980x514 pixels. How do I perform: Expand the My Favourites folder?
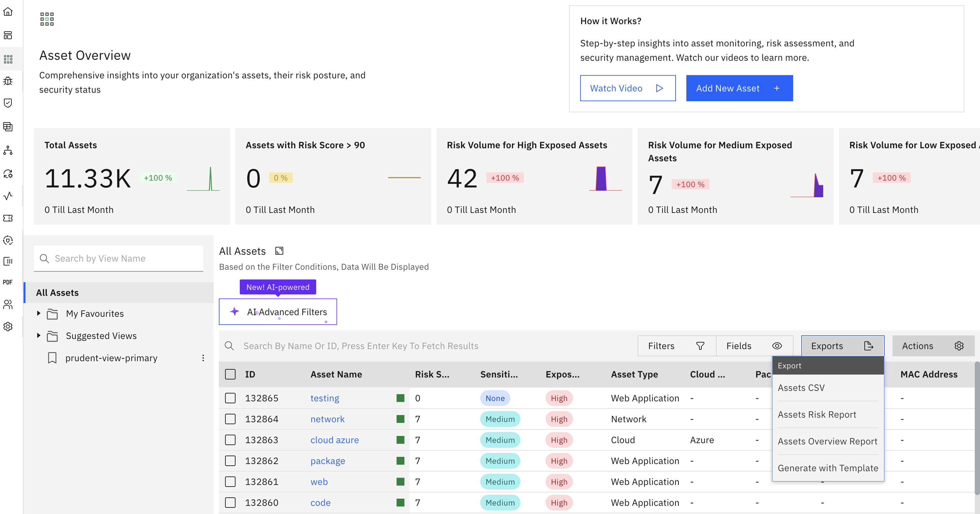tap(39, 313)
